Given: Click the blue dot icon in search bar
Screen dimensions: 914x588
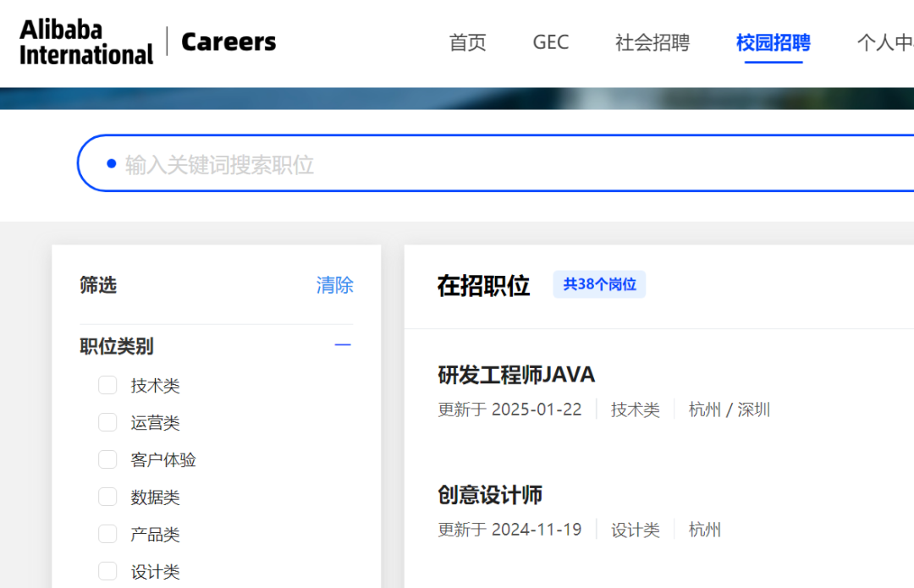Looking at the screenshot, I should click(108, 162).
